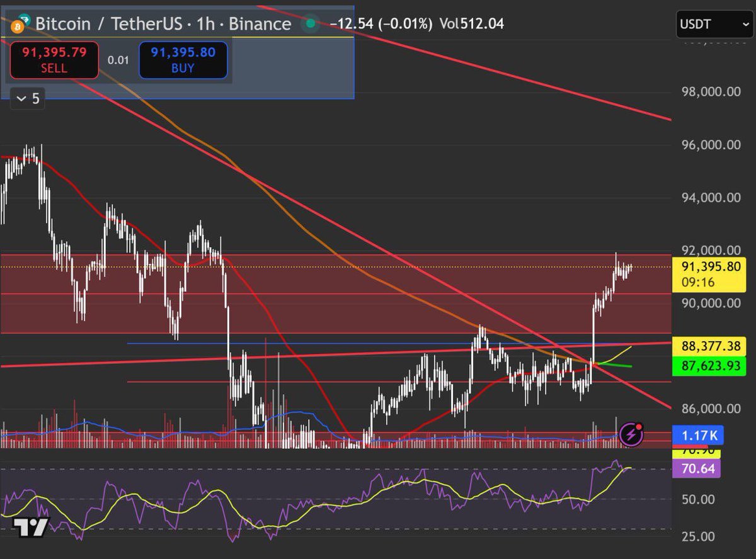The image size is (756, 559).
Task: Click the 96,000.00 price axis label
Action: pyautogui.click(x=711, y=145)
